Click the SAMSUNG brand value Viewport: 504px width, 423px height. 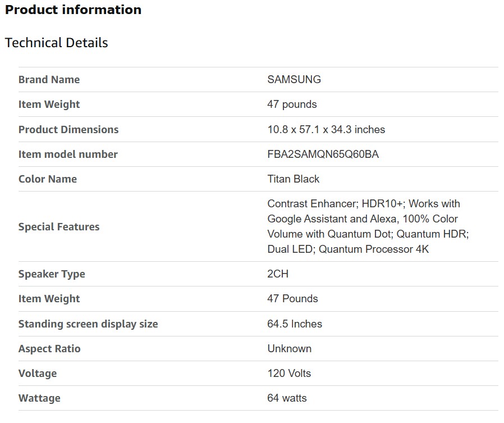tap(294, 80)
